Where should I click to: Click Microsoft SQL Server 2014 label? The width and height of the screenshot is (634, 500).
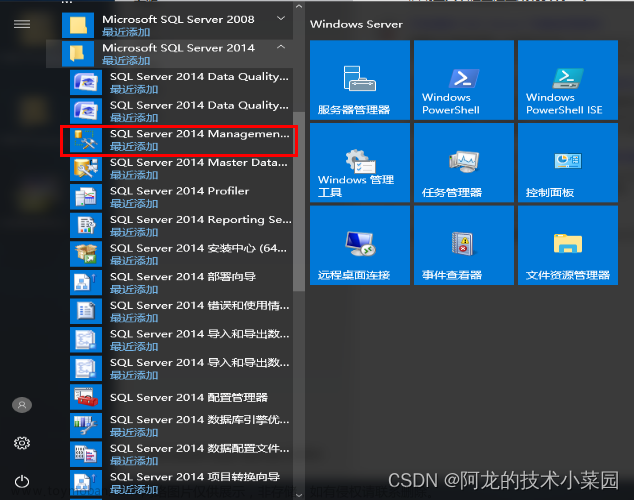[x=178, y=48]
